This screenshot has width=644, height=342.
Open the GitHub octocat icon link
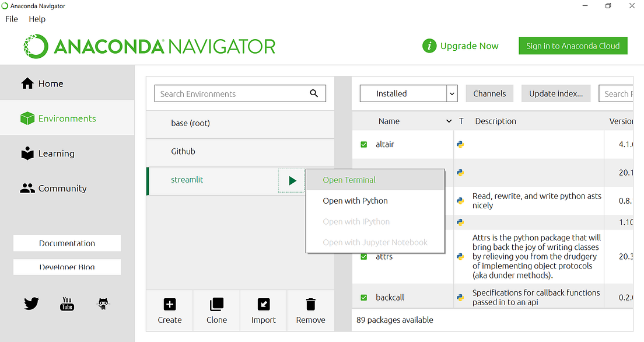[x=103, y=303]
